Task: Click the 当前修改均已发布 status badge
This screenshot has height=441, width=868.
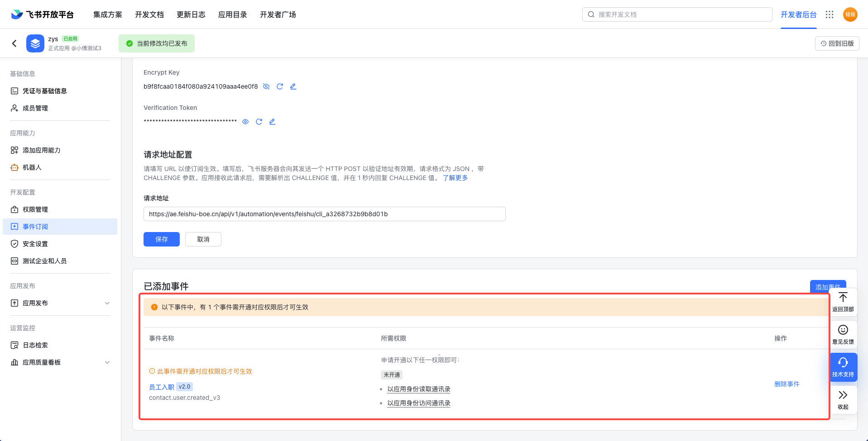Action: 157,43
